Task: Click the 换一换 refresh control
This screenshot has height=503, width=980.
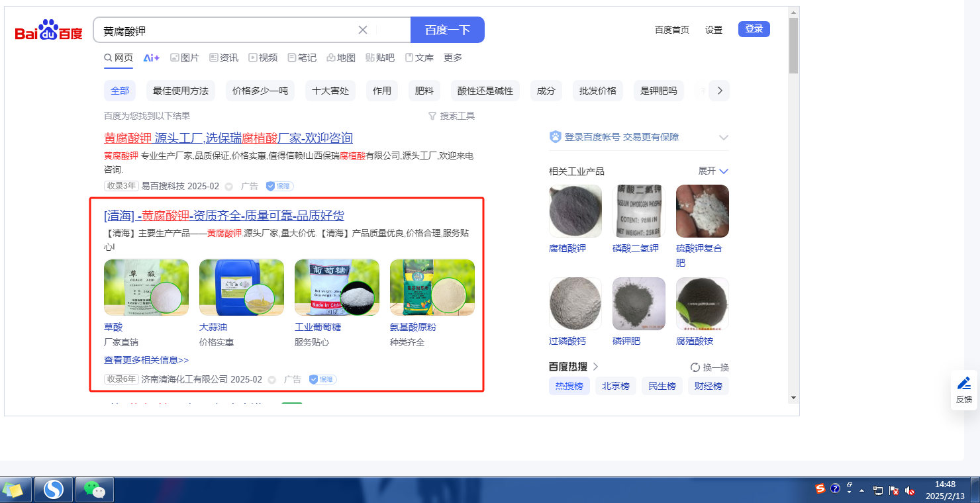Action: tap(709, 367)
